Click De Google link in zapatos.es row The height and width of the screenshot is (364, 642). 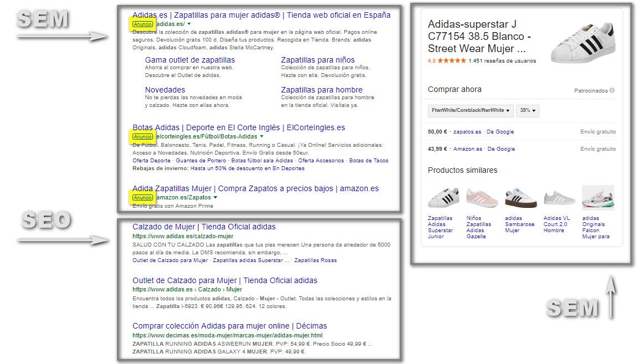500,132
